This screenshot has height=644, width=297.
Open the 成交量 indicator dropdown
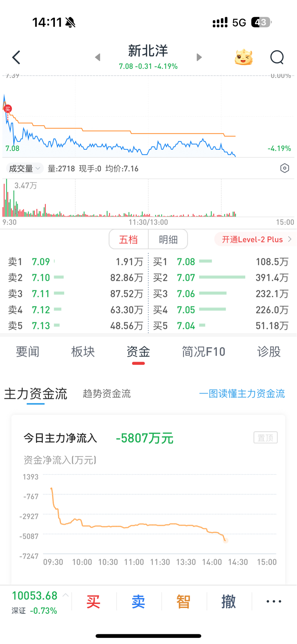tap(24, 169)
